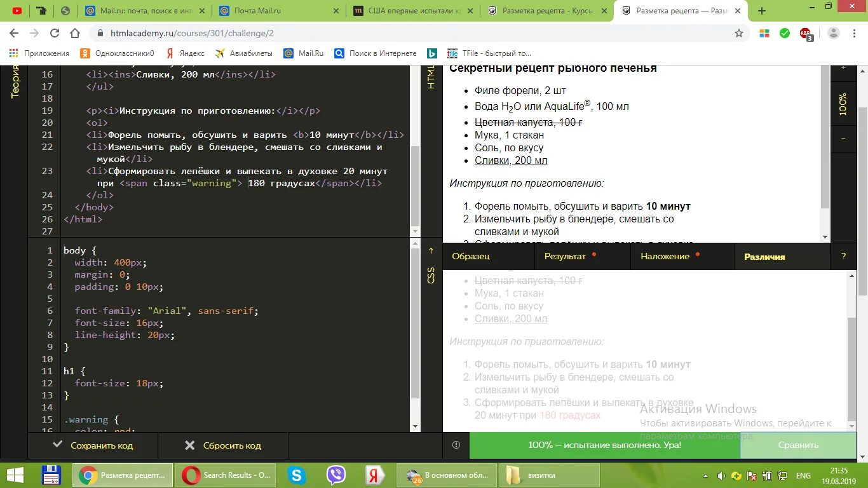The width and height of the screenshot is (868, 488).
Task: Open the Поиск в Интернете bookmark
Action: tap(376, 53)
